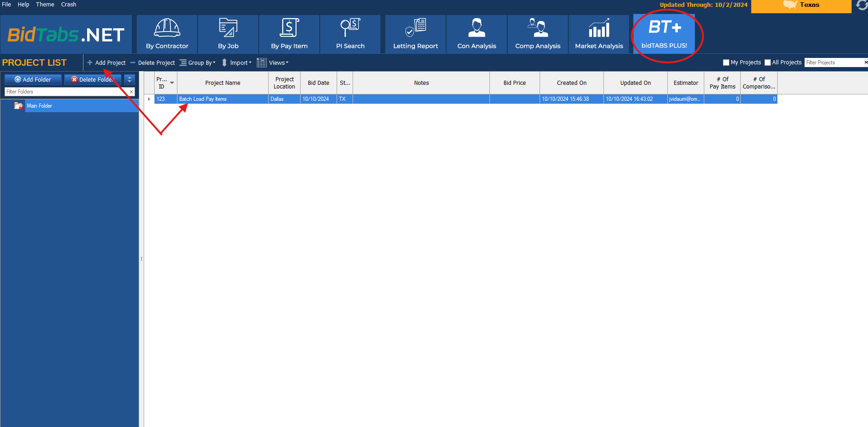The width and height of the screenshot is (868, 427).
Task: Click the Add Folder button
Action: coord(33,79)
